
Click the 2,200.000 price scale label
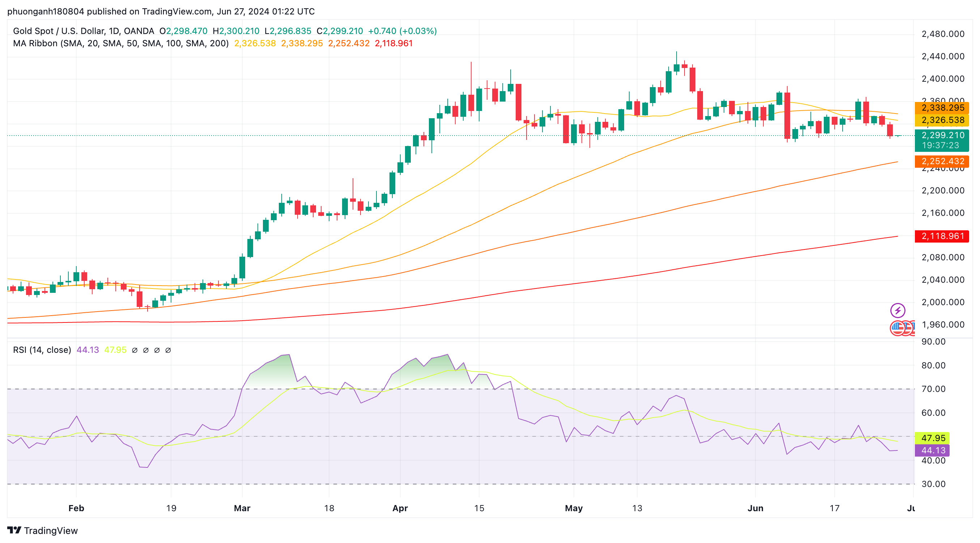point(943,191)
